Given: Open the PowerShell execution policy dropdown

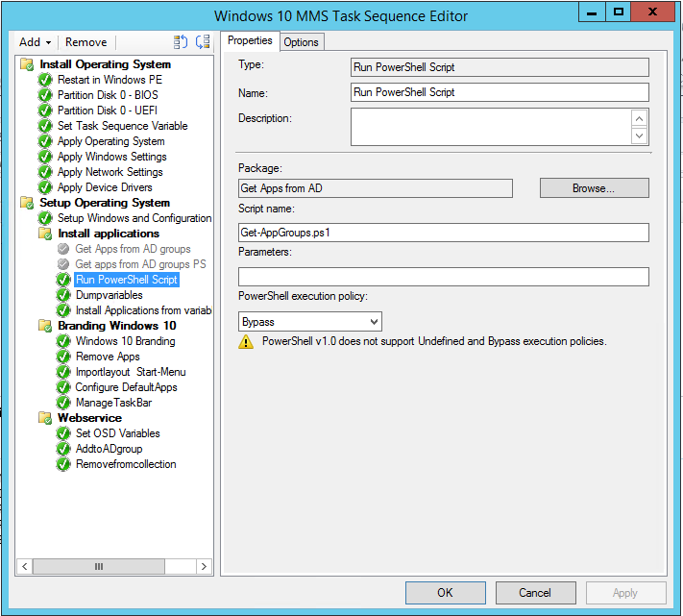Looking at the screenshot, I should click(x=309, y=322).
